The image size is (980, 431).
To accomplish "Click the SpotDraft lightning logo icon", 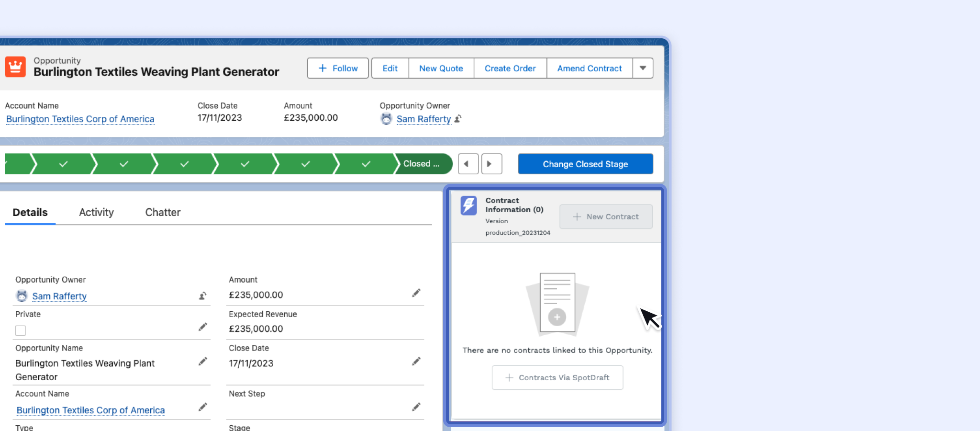I will 468,205.
